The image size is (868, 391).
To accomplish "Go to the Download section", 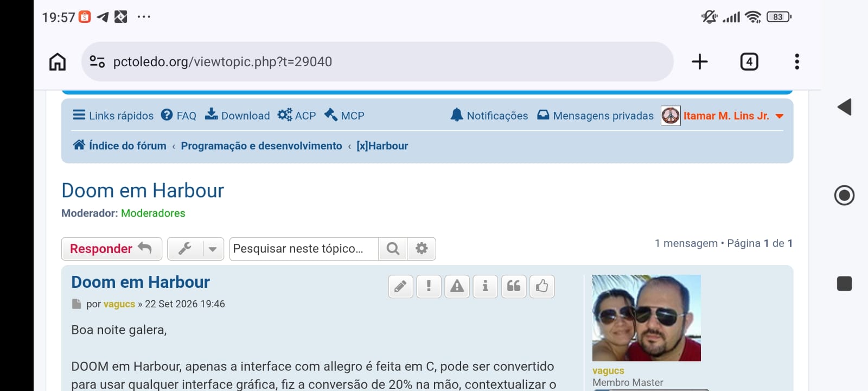I will [x=237, y=116].
